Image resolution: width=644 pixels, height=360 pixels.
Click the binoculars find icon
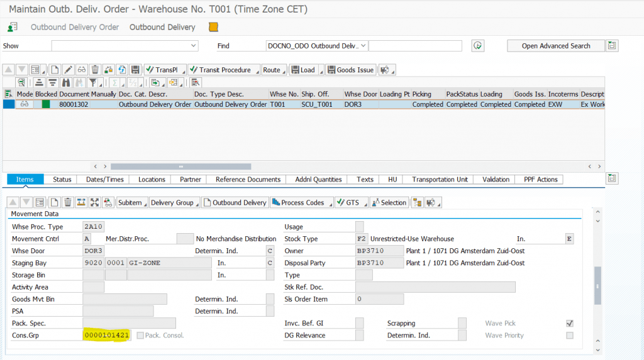tap(65, 82)
